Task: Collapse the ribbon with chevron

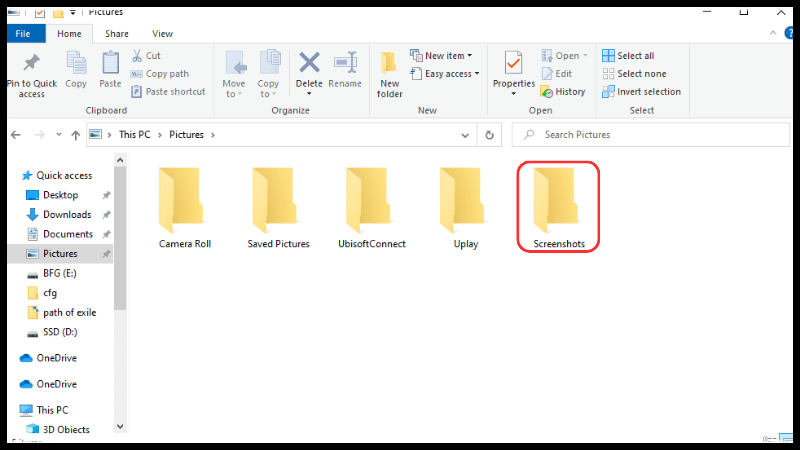Action: [x=773, y=33]
